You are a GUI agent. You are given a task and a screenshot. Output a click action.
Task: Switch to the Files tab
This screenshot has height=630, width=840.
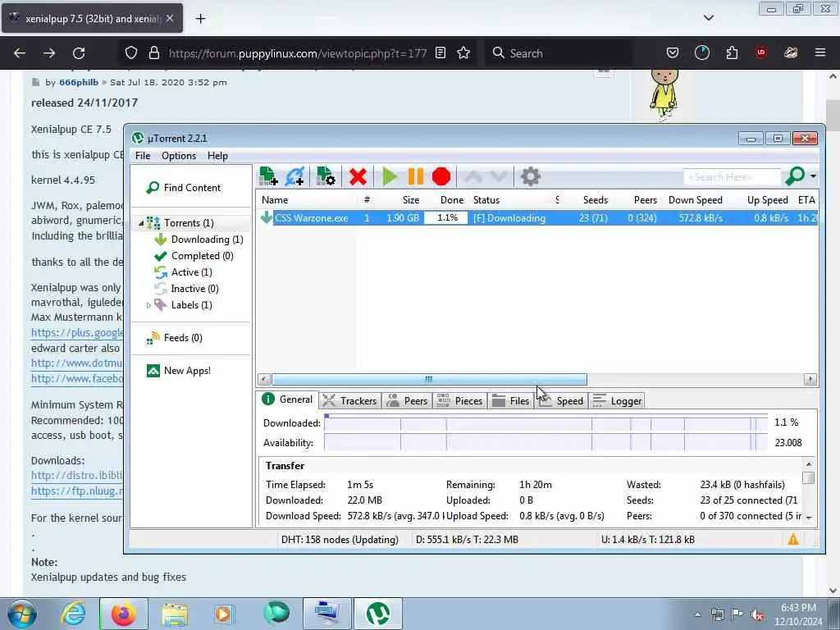click(x=510, y=400)
